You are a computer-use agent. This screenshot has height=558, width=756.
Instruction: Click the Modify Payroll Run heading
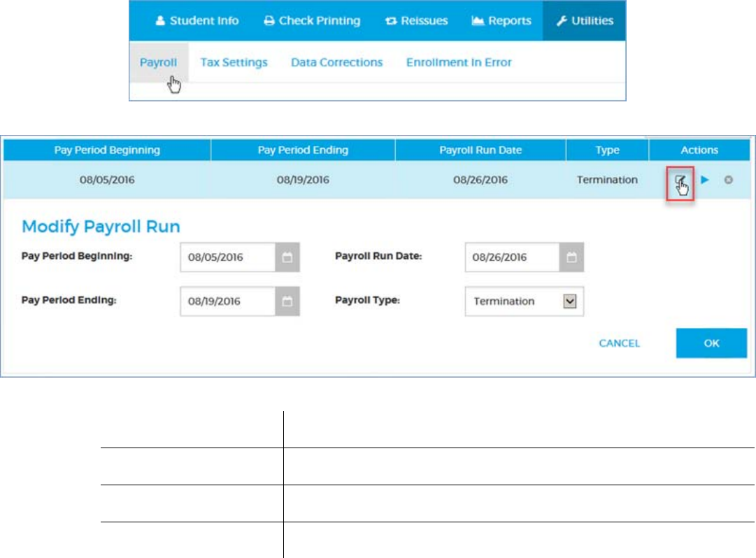pos(101,227)
